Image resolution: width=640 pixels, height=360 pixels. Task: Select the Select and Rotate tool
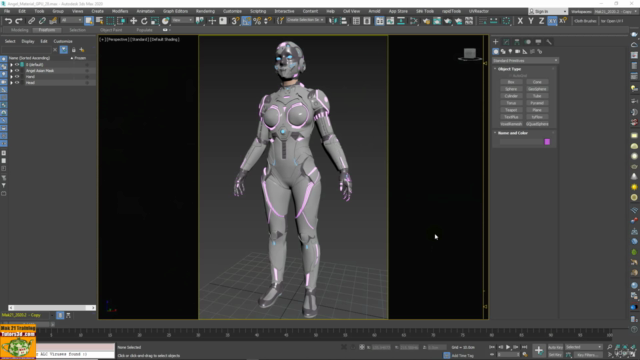coord(144,21)
